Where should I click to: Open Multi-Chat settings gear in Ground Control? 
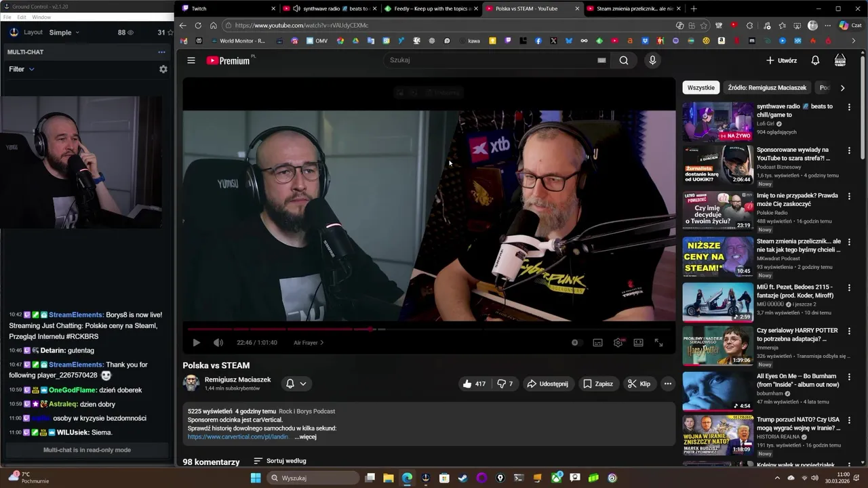click(163, 69)
